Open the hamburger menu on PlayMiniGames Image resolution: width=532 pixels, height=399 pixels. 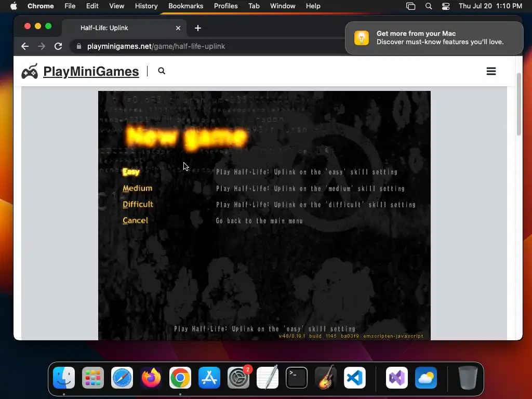491,71
